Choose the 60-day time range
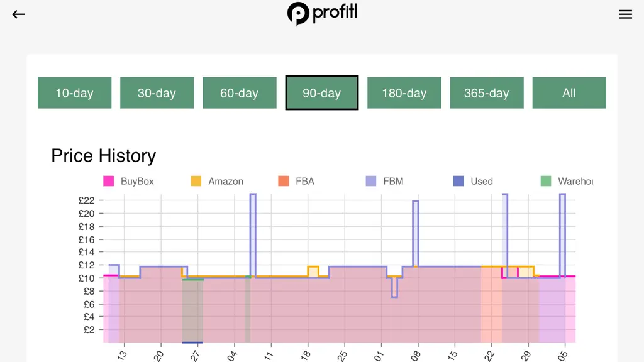The width and height of the screenshot is (644, 362). tap(240, 93)
